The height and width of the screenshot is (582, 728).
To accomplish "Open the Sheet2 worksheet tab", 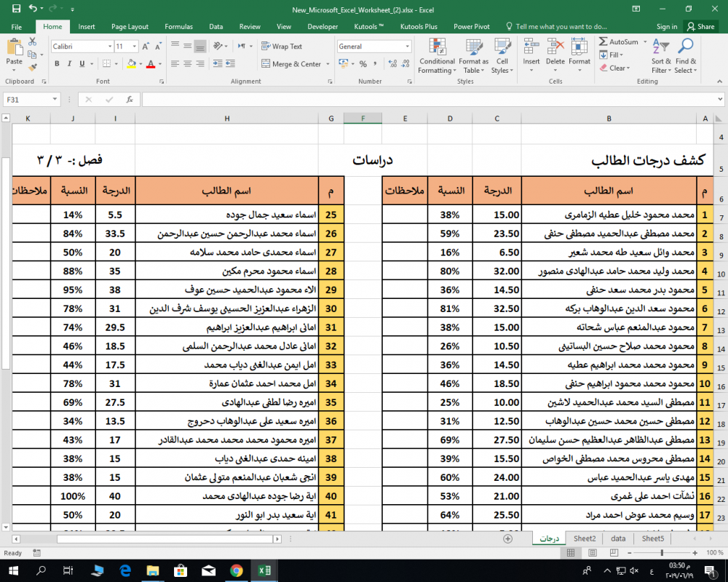I will pos(585,538).
